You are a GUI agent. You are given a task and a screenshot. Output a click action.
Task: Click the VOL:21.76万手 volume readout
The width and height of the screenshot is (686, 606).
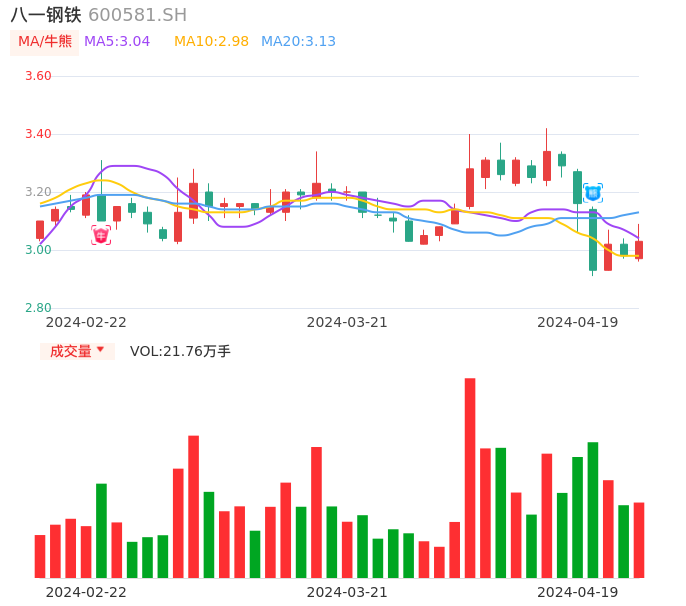pyautogui.click(x=180, y=351)
